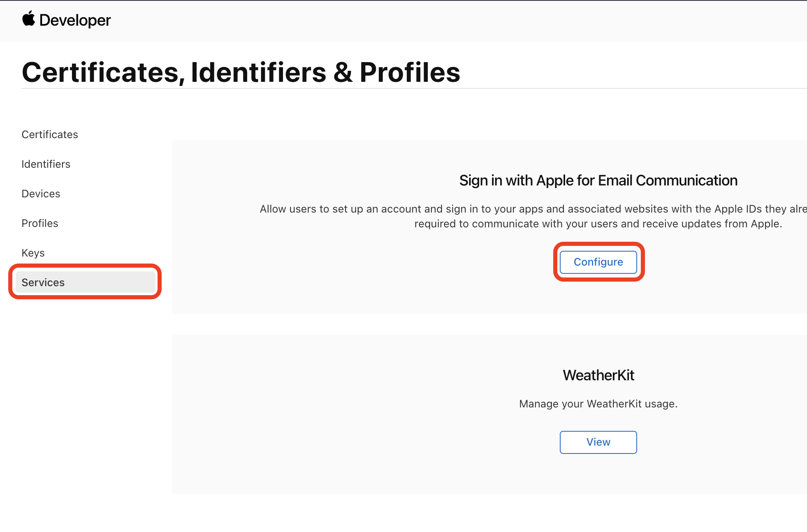
Task: Click the 'required to communicate' description line
Action: coord(598,224)
